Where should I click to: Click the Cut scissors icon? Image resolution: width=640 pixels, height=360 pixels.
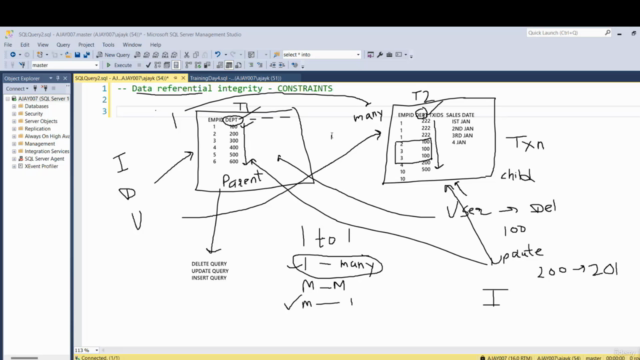[187, 55]
